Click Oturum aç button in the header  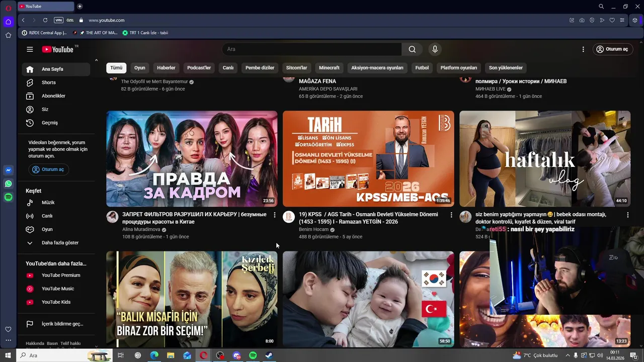pyautogui.click(x=612, y=49)
